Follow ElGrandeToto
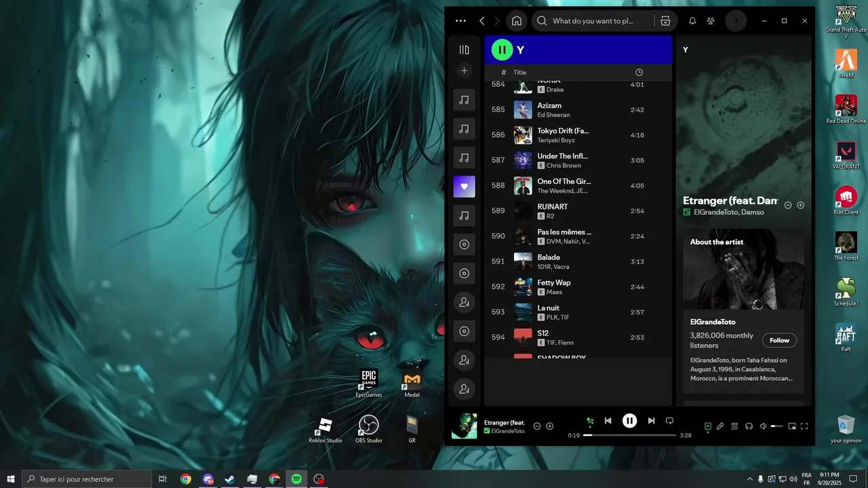Viewport: 868px width, 488px height. [x=779, y=340]
